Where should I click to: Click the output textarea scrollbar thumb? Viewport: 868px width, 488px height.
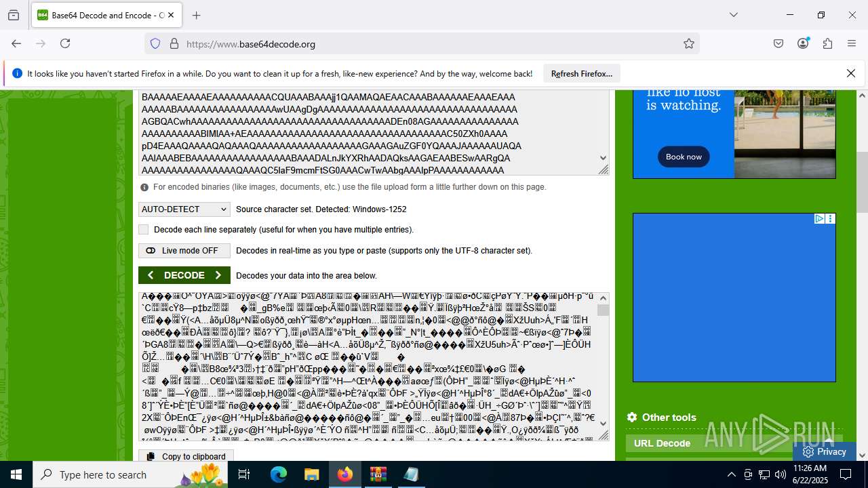click(603, 310)
